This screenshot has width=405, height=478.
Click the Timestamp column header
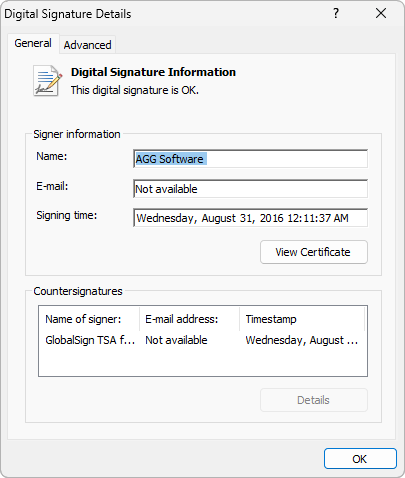click(302, 319)
